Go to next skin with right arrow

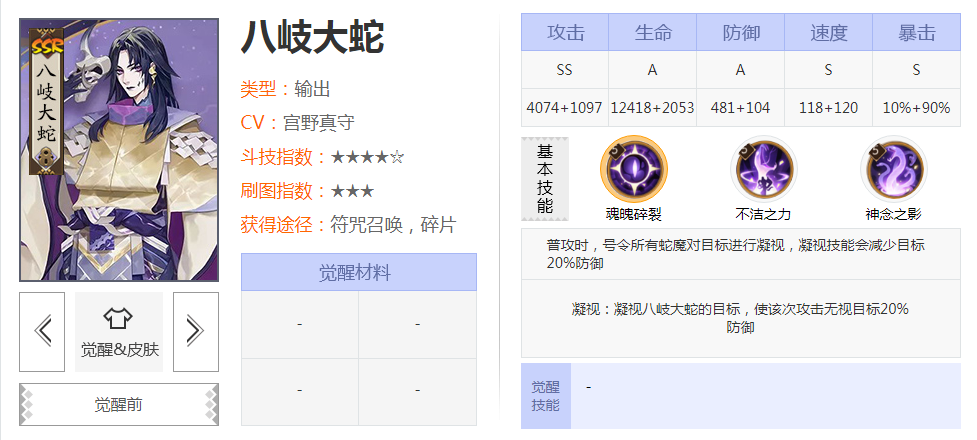[x=196, y=332]
